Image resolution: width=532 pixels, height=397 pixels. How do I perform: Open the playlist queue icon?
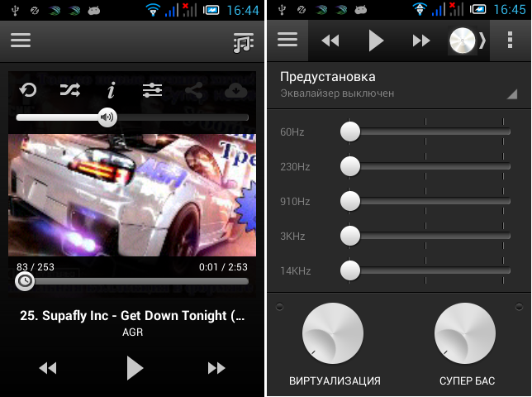(x=243, y=43)
